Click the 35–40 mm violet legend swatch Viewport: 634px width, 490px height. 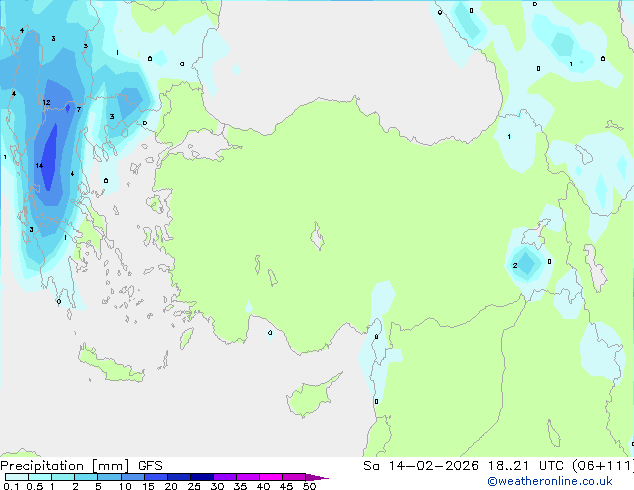pyautogui.click(x=248, y=477)
